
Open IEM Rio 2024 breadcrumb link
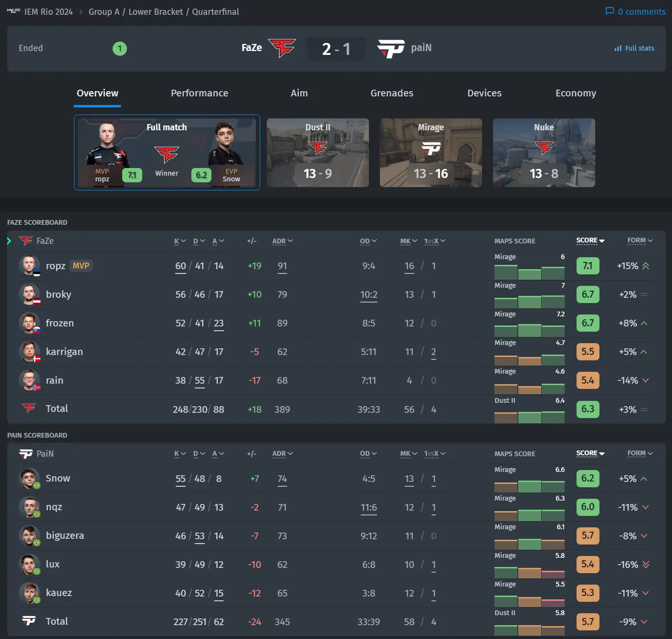pyautogui.click(x=48, y=11)
